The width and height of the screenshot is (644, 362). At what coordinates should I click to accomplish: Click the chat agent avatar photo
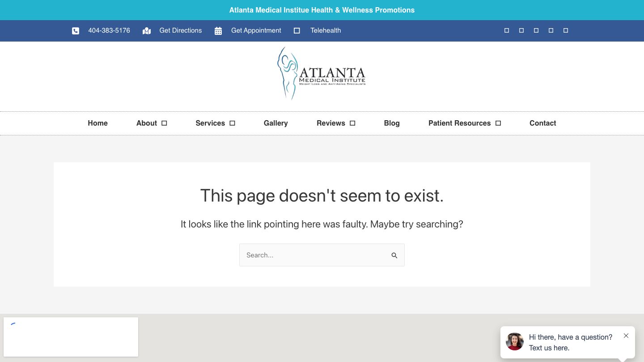tap(514, 341)
